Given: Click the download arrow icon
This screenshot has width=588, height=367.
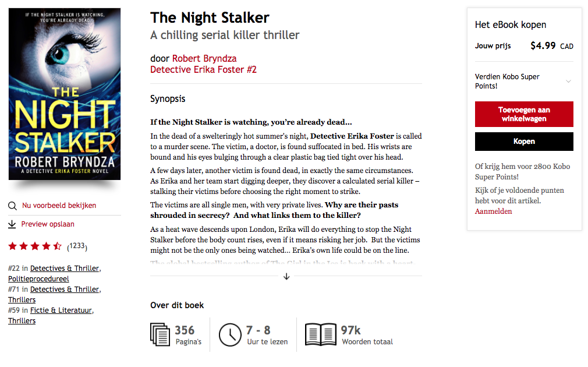Looking at the screenshot, I should tap(12, 224).
